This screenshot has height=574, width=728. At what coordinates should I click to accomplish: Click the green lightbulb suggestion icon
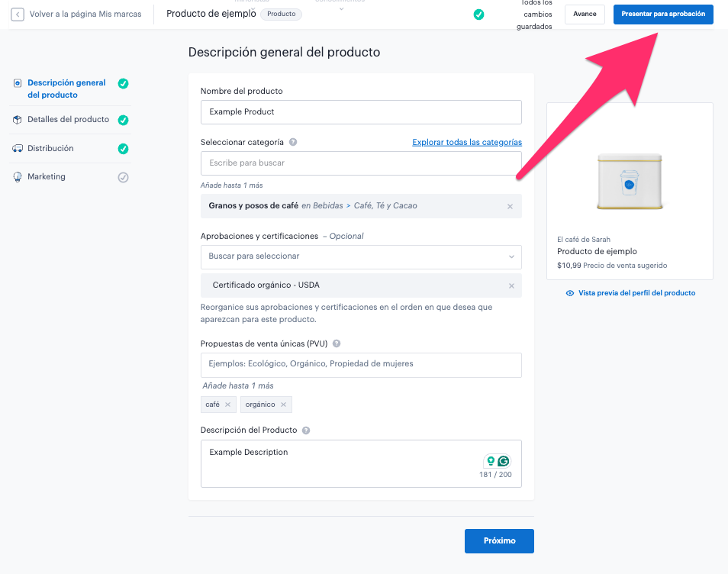(491, 461)
